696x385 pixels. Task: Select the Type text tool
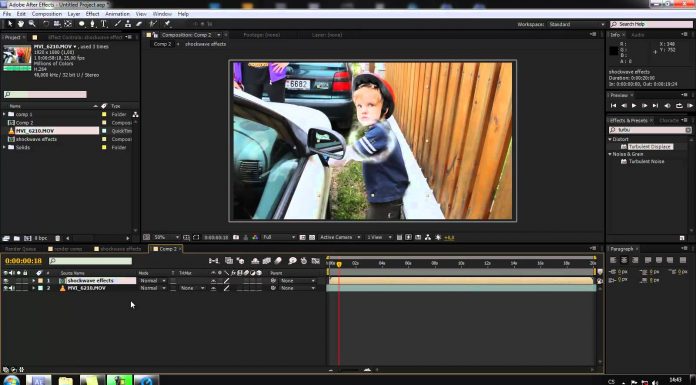click(x=103, y=24)
